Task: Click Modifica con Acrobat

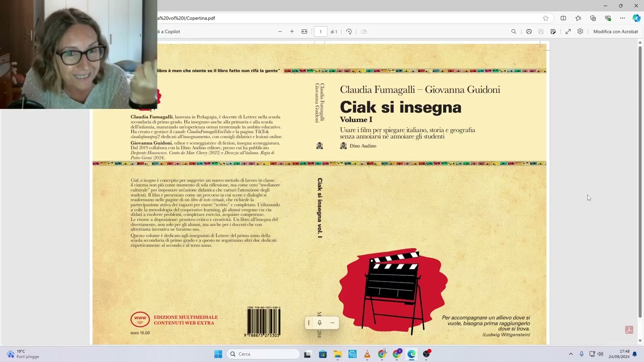Action: tap(615, 32)
